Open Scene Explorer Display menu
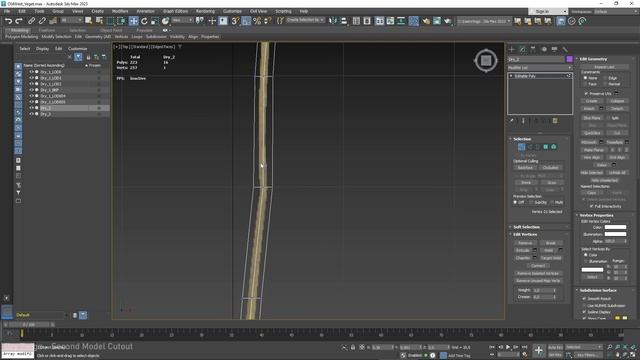 click(x=42, y=49)
